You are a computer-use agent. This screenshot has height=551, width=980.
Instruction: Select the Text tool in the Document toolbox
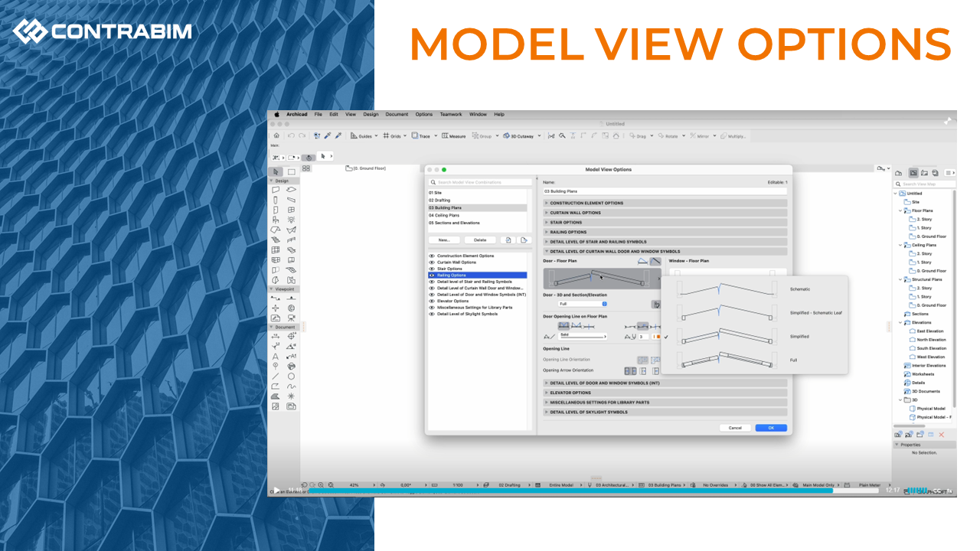click(276, 357)
